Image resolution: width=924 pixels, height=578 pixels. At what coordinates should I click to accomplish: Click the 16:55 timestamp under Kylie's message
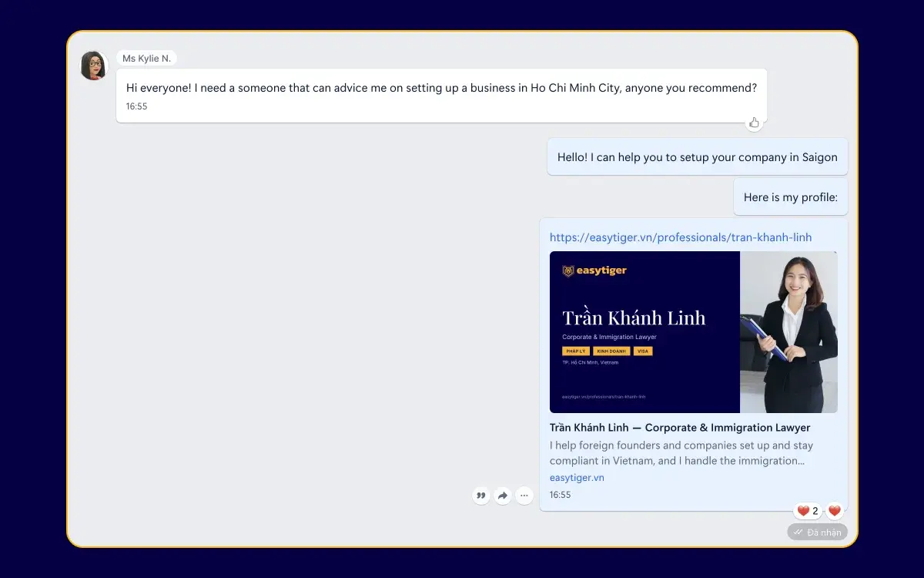(137, 106)
